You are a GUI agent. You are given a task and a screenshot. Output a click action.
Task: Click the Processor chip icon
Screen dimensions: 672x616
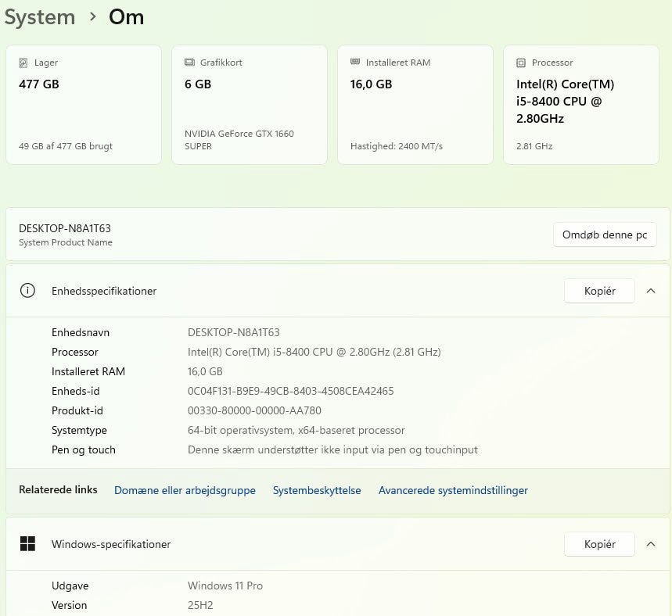[x=521, y=63]
